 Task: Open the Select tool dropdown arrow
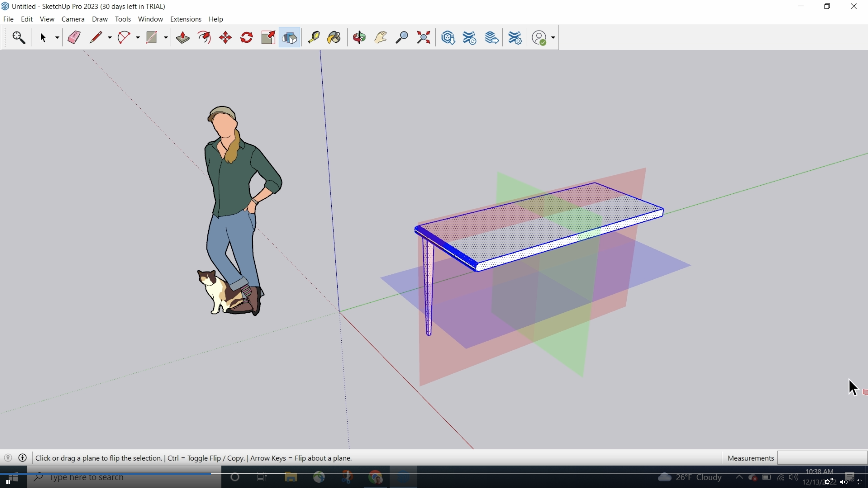(57, 37)
